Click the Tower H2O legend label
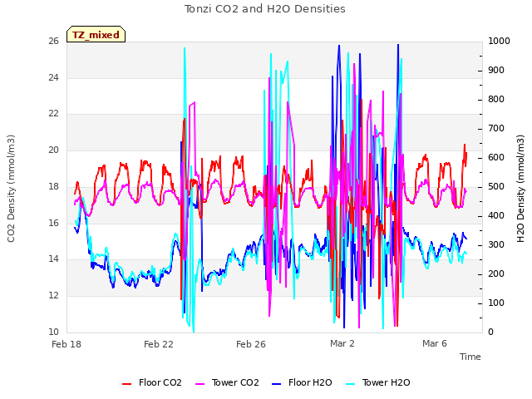Screen dimensions: 532x399 coord(386,382)
